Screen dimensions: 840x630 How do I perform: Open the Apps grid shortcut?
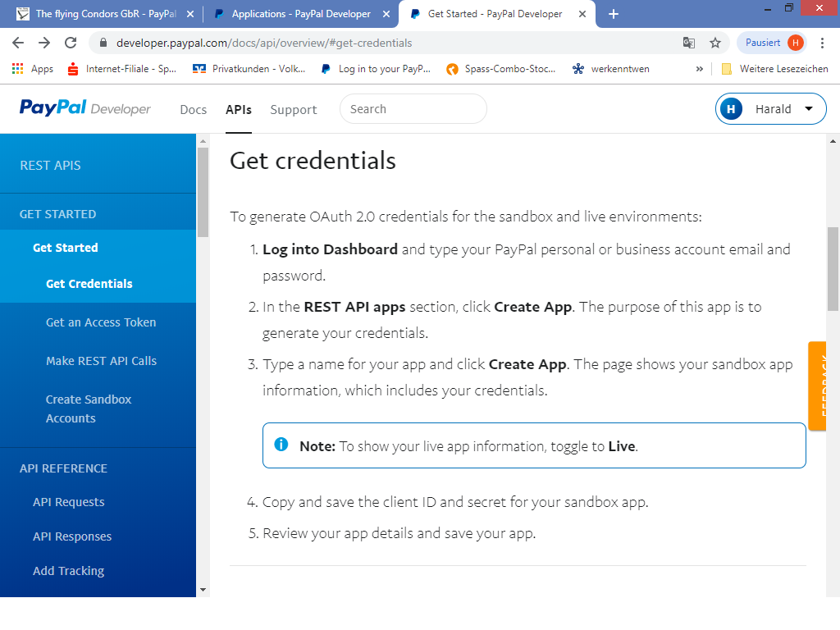[33, 69]
